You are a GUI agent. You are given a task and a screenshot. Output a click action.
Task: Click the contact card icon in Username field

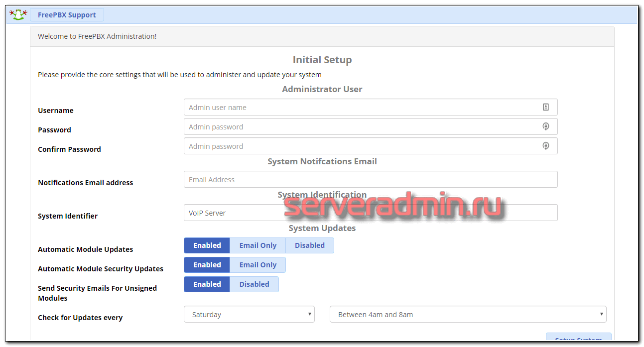[546, 107]
